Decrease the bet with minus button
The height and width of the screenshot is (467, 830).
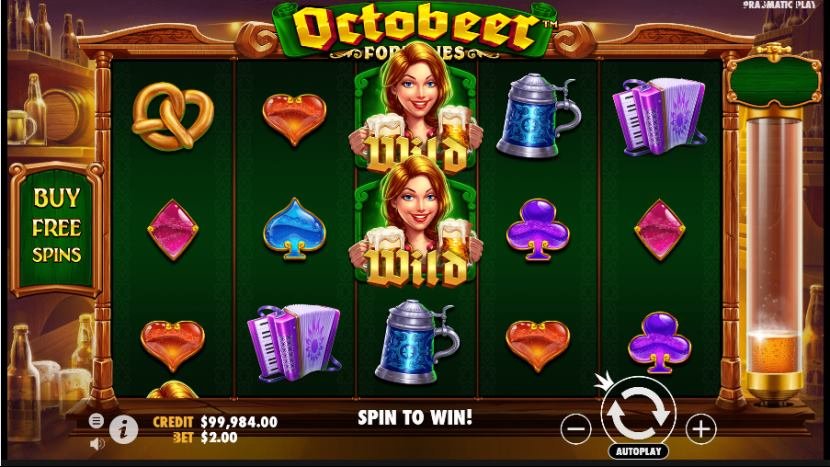coord(575,428)
